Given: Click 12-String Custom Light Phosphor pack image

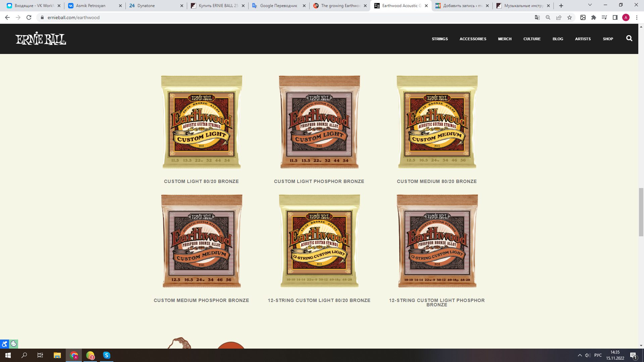Looking at the screenshot, I should pyautogui.click(x=437, y=241).
